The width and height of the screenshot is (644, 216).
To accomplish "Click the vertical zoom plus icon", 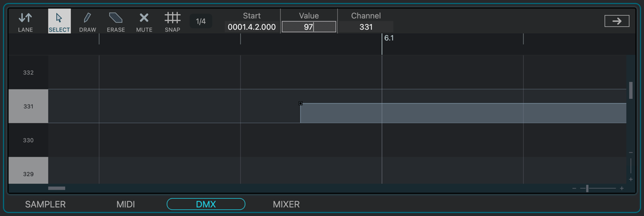I will [631, 179].
